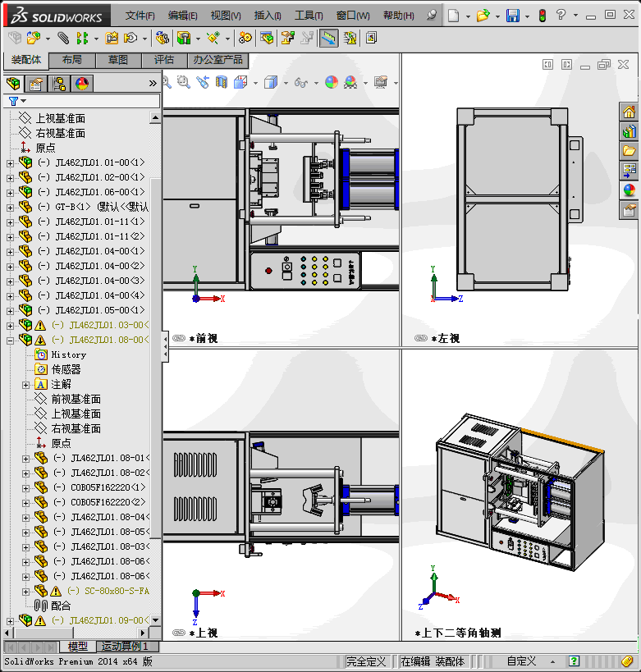Click the Rebuild traffic light icon
This screenshot has width=641, height=672.
tap(543, 16)
